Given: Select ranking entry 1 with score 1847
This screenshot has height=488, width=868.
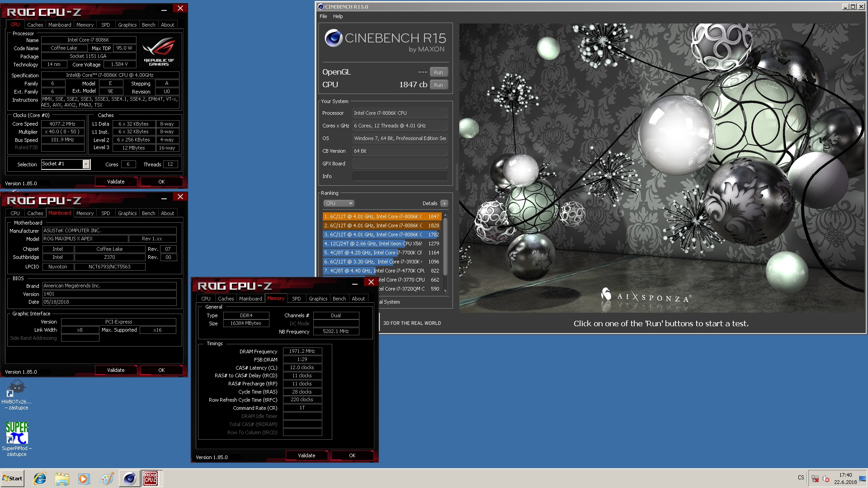Looking at the screenshot, I should [x=382, y=216].
